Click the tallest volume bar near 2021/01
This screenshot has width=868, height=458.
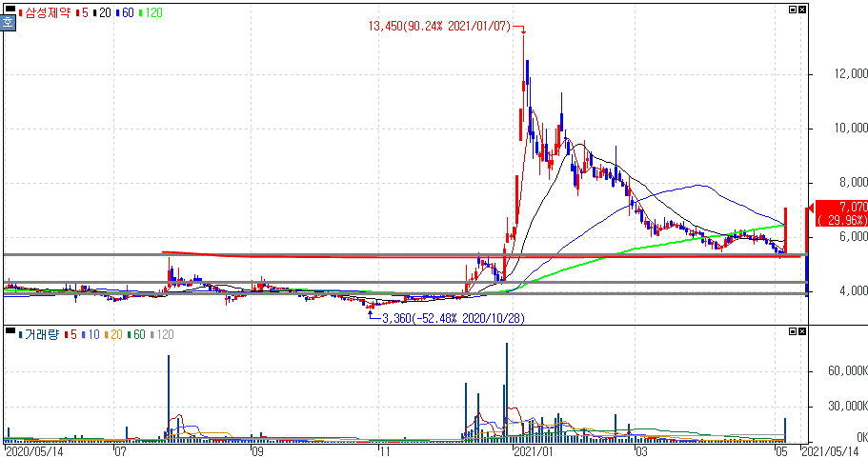(507, 392)
